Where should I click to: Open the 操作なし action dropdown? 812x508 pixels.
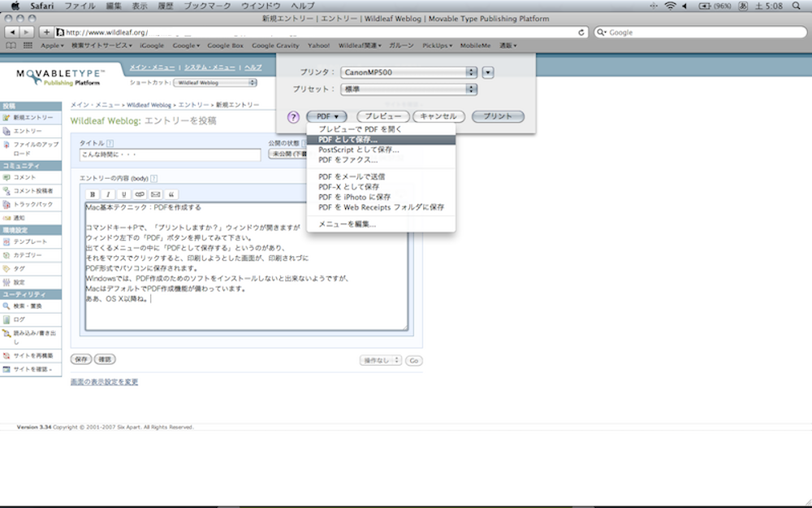(381, 360)
